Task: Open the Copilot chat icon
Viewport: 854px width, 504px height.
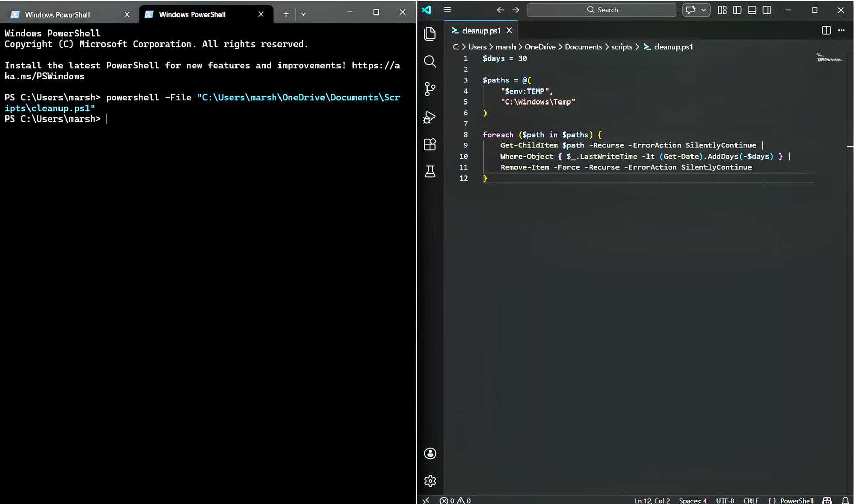Action: [690, 10]
